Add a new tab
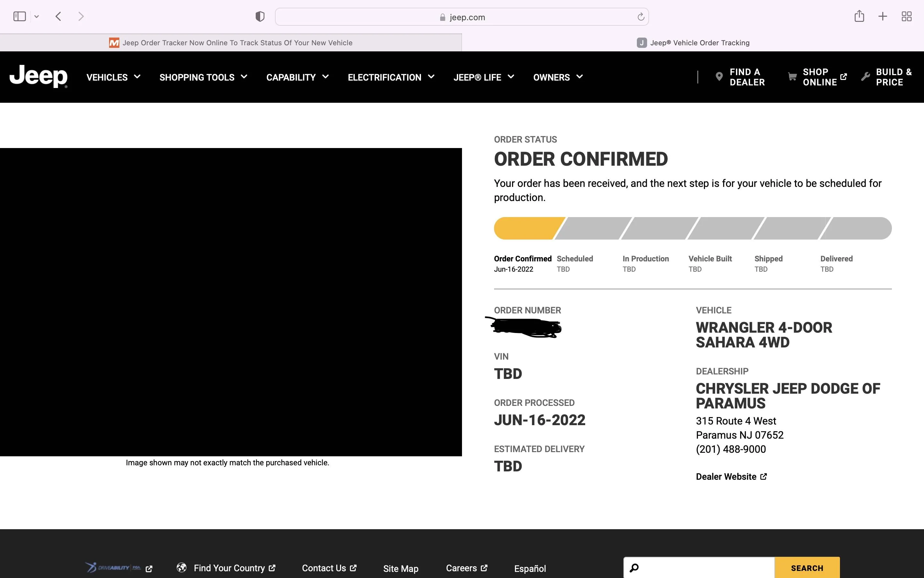Image resolution: width=924 pixels, height=578 pixels. pyautogui.click(x=883, y=16)
